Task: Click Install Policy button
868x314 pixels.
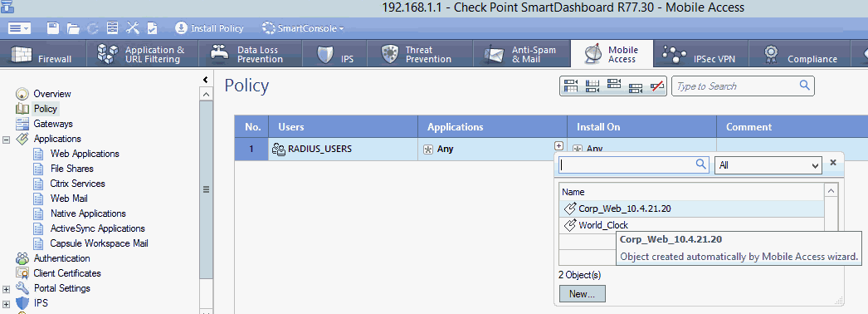Action: [x=209, y=27]
